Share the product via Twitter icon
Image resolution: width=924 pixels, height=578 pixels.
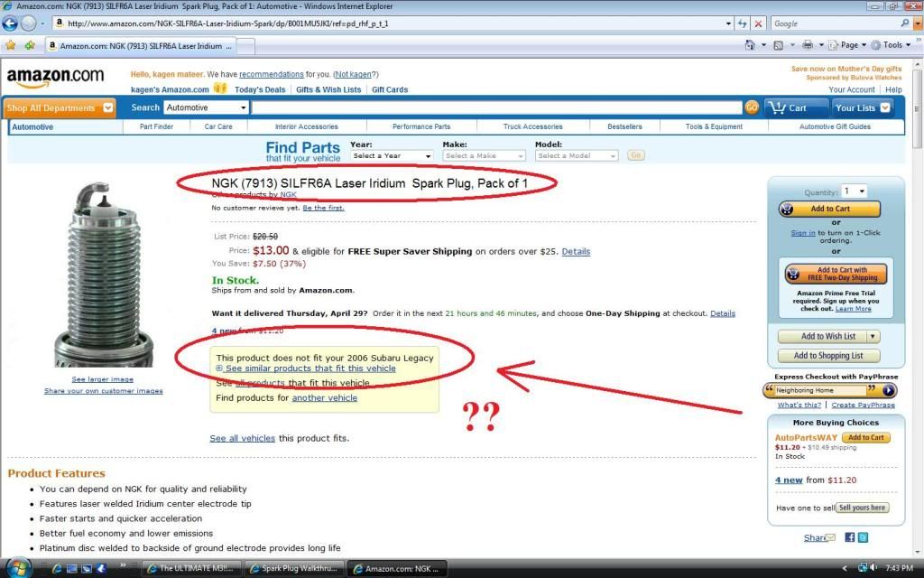[x=863, y=537]
